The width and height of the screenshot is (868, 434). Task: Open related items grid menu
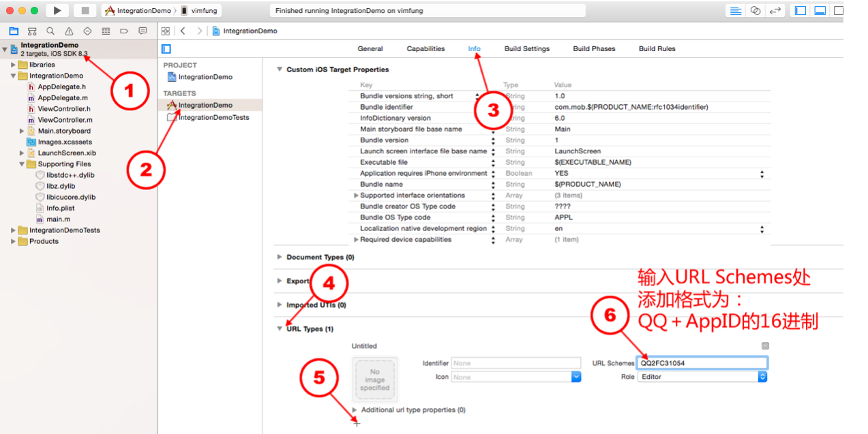pos(165,31)
